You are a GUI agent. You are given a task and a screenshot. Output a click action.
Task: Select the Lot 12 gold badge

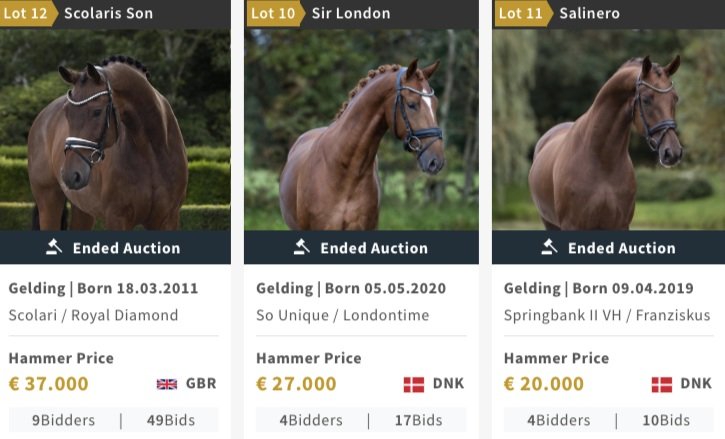29,13
